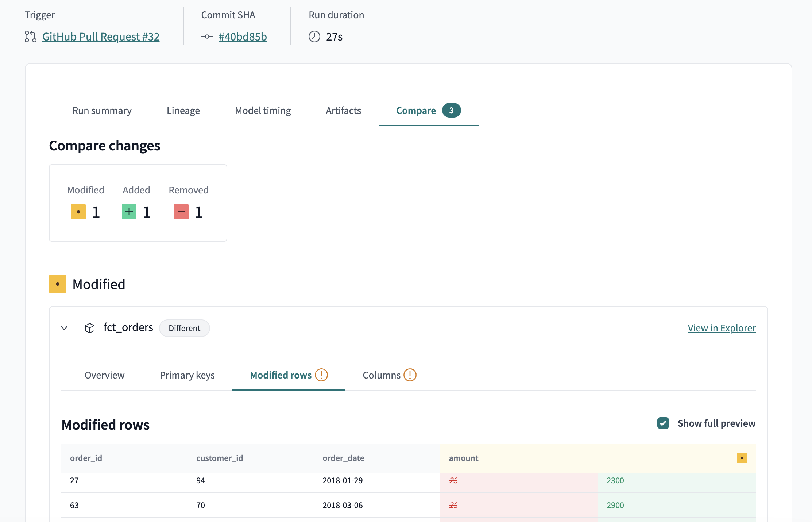Collapse the fct_orders comparison panel

click(65, 328)
